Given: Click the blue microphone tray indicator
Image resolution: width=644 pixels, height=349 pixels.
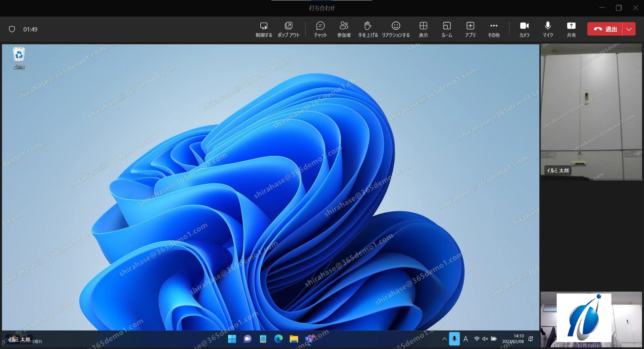Looking at the screenshot, I should 454,339.
